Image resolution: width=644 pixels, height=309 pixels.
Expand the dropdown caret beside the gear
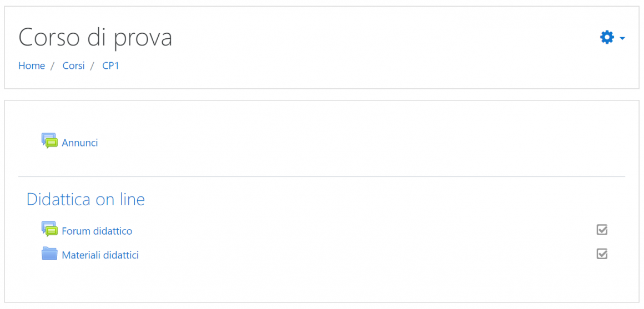click(622, 38)
